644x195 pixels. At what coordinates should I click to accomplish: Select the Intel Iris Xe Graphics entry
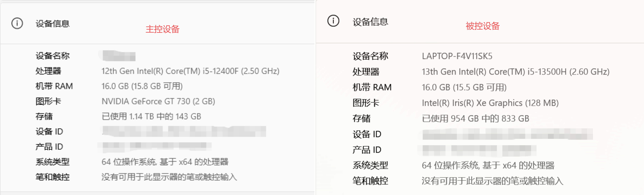coord(490,103)
